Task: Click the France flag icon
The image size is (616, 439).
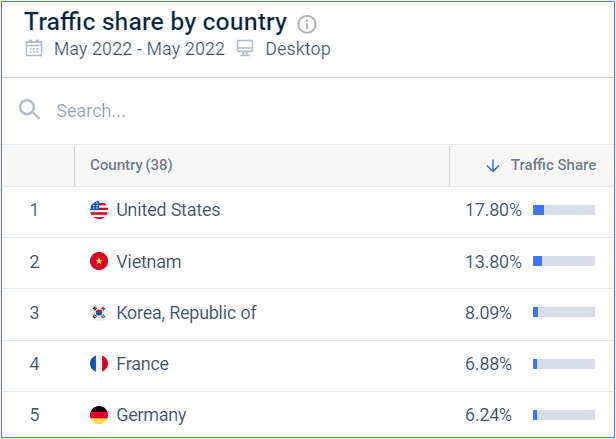Action: tap(99, 364)
